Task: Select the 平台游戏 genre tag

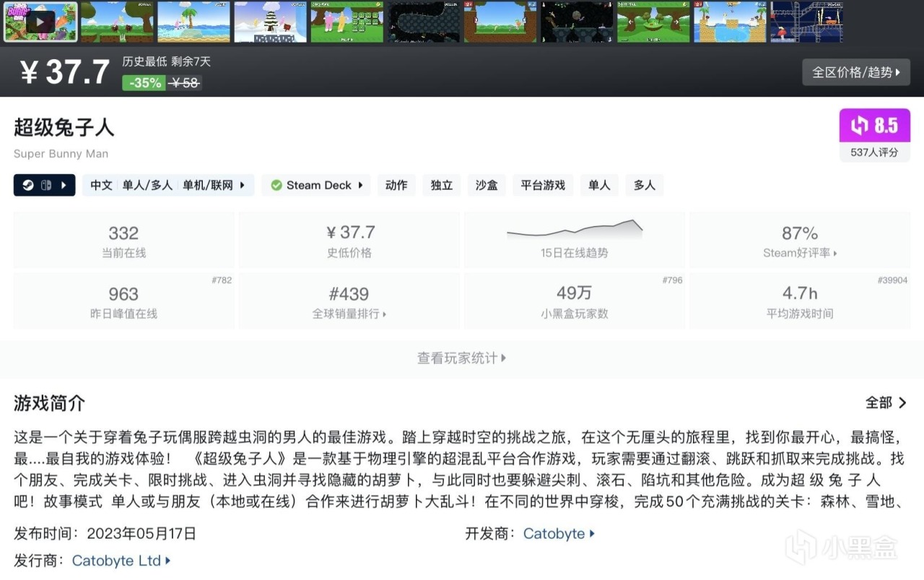Action: (544, 185)
